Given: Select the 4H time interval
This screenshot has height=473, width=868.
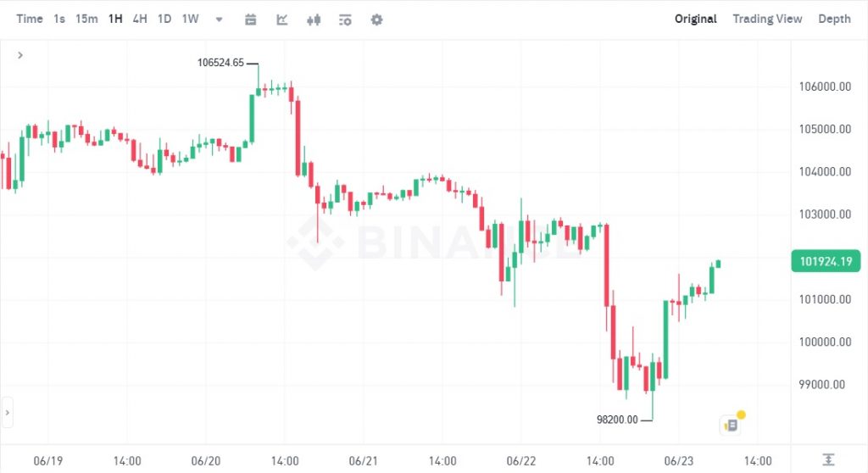Looking at the screenshot, I should 140,19.
